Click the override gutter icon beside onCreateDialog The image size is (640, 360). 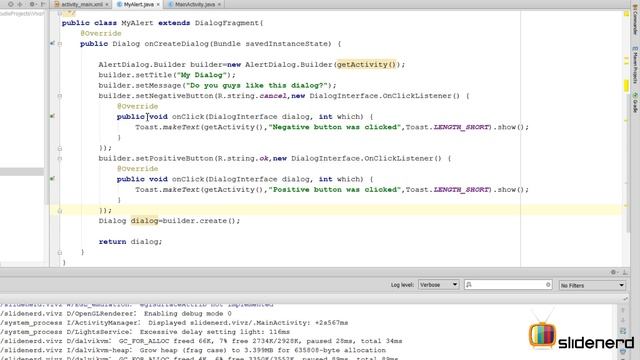(x=52, y=43)
